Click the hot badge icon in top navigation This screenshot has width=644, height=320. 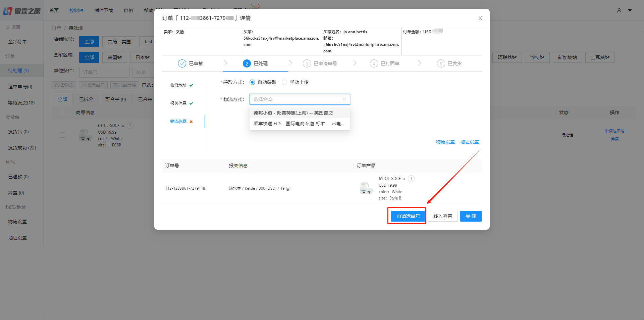(255, 6)
